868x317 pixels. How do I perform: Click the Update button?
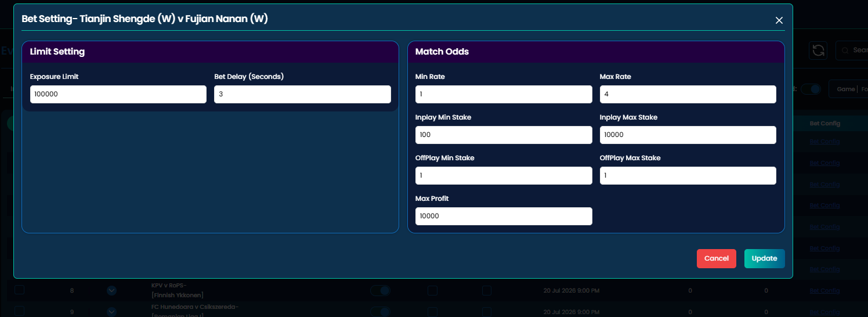[x=764, y=258]
